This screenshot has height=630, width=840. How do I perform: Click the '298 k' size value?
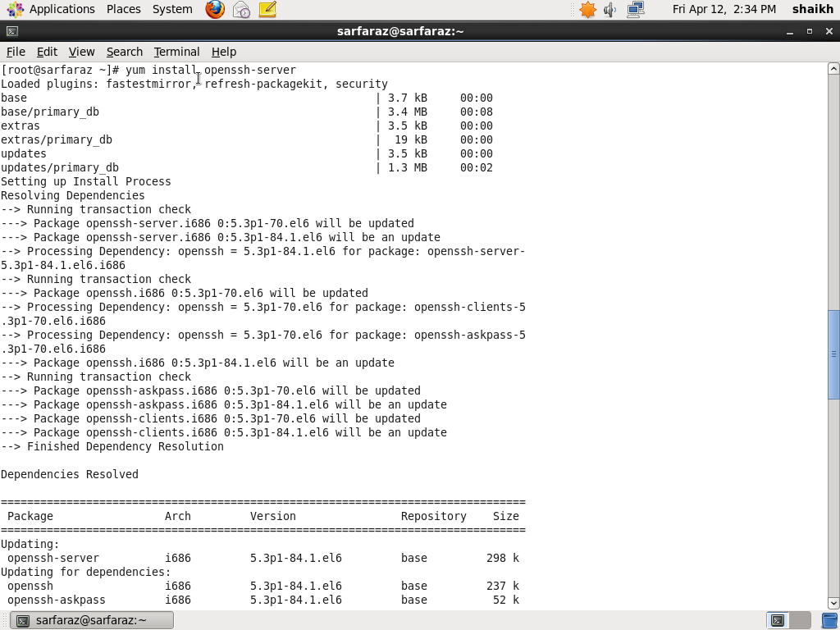tap(503, 558)
